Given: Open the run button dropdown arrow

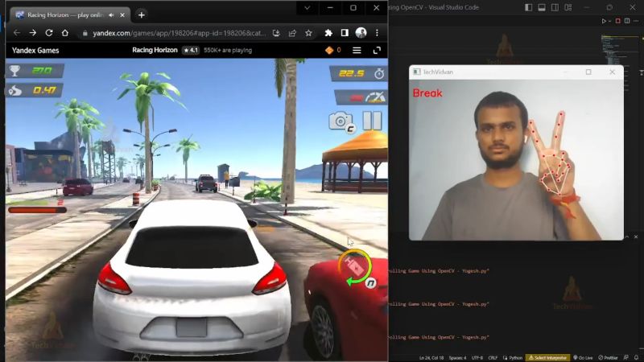Looking at the screenshot, I should click(x=609, y=21).
